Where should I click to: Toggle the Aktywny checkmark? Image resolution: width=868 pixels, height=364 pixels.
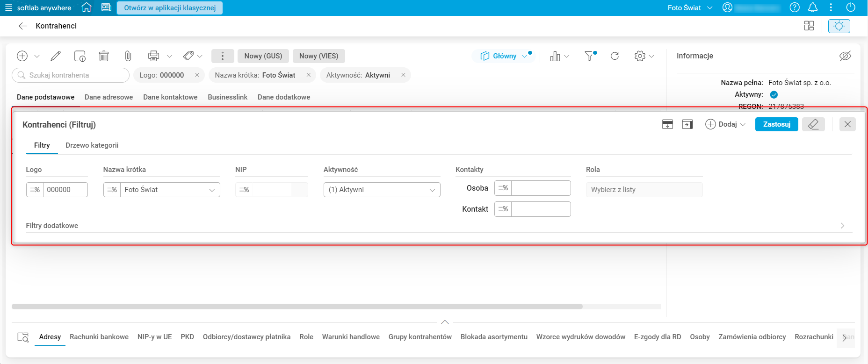[x=774, y=94]
